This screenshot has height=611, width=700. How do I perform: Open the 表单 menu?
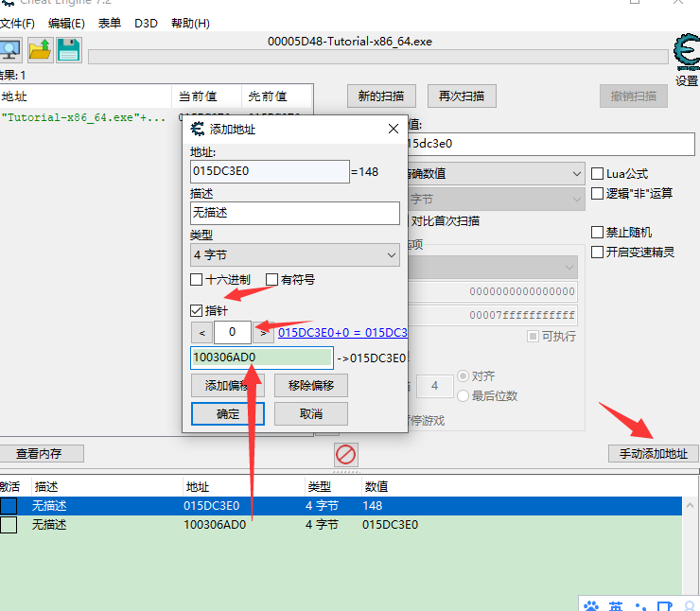(x=110, y=24)
